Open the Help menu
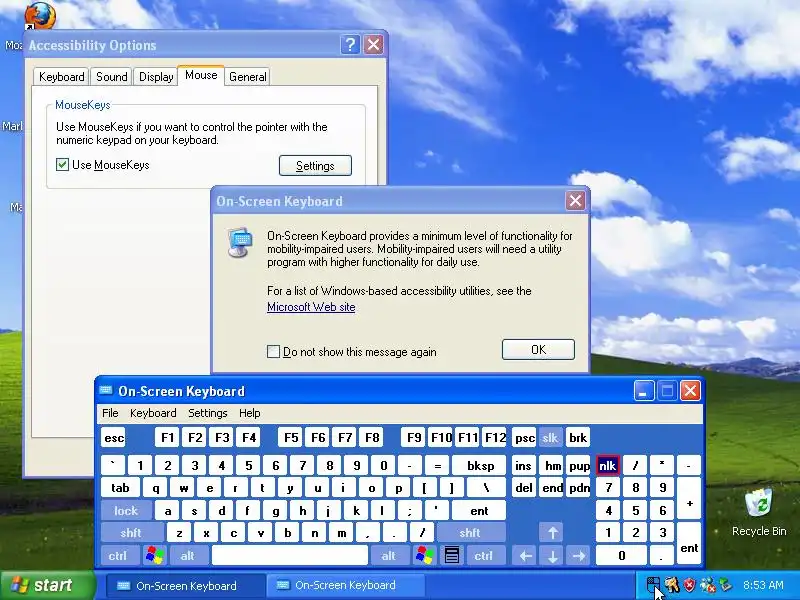The height and width of the screenshot is (600, 800). (x=249, y=413)
